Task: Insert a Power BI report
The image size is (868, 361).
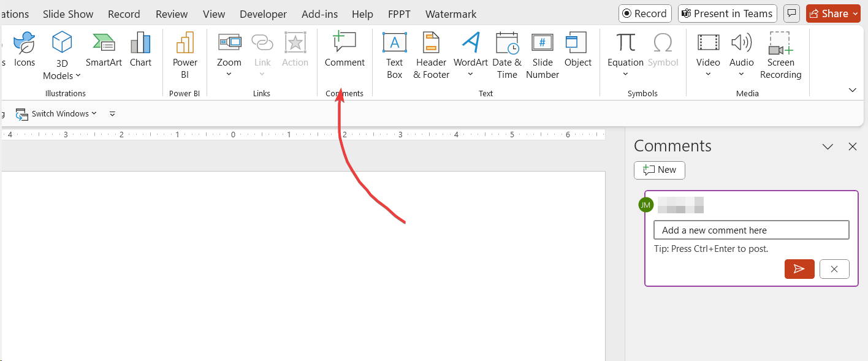Action: tap(185, 56)
